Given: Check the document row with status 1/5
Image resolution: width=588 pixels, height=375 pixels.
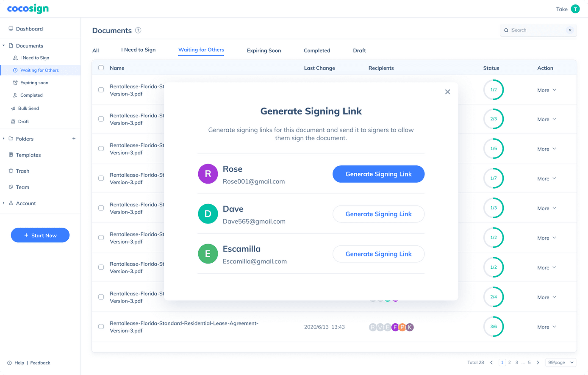Looking at the screenshot, I should tap(101, 149).
